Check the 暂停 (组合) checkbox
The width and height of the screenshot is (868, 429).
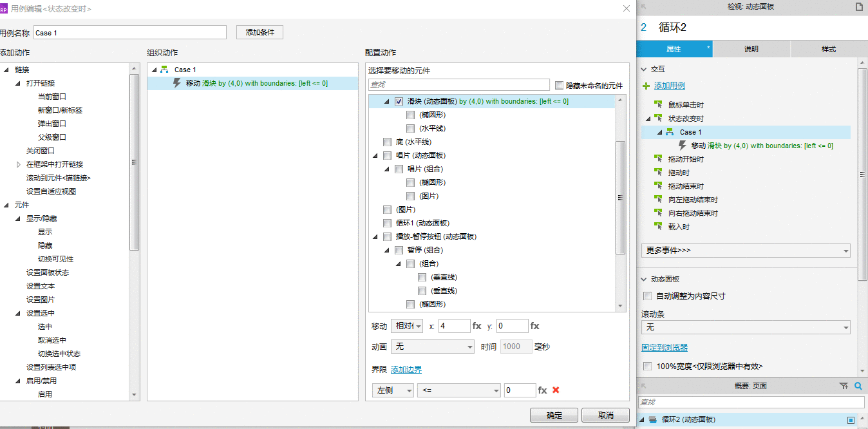(399, 250)
